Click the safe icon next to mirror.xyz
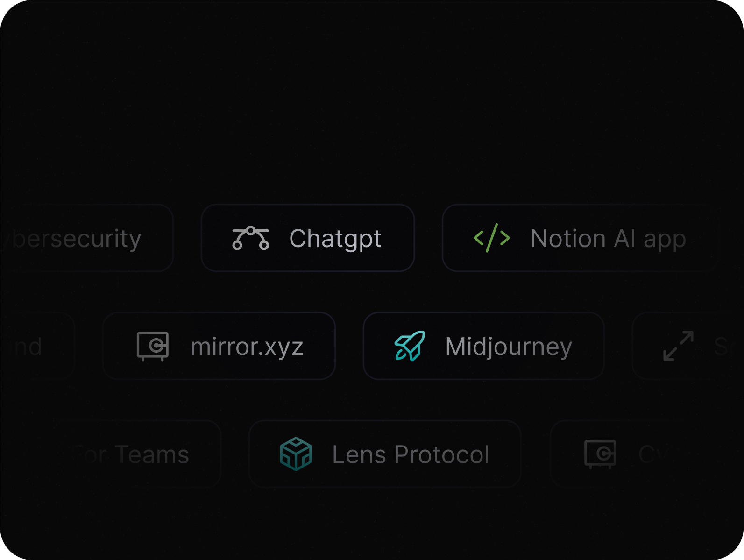Image resolution: width=744 pixels, height=560 pixels. coord(153,346)
